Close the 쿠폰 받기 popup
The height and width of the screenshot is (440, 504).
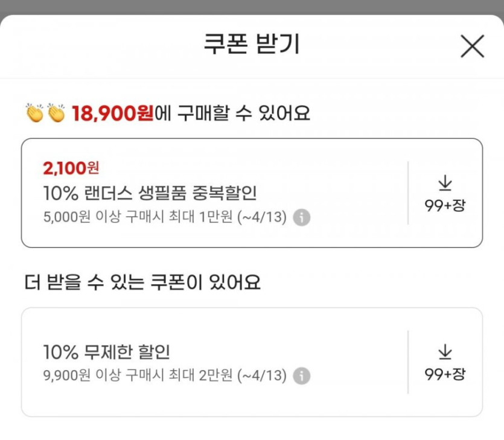[472, 46]
